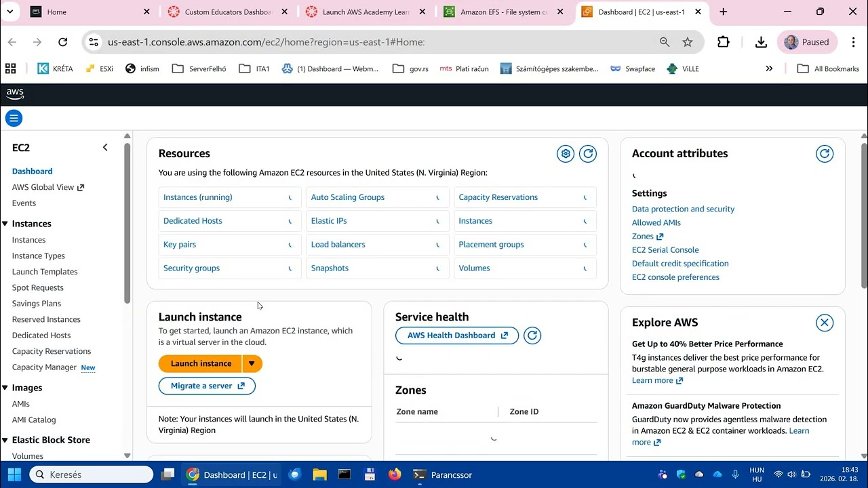Open the Parancssor taskbar item
Viewport: 868px width, 488px height.
click(443, 474)
